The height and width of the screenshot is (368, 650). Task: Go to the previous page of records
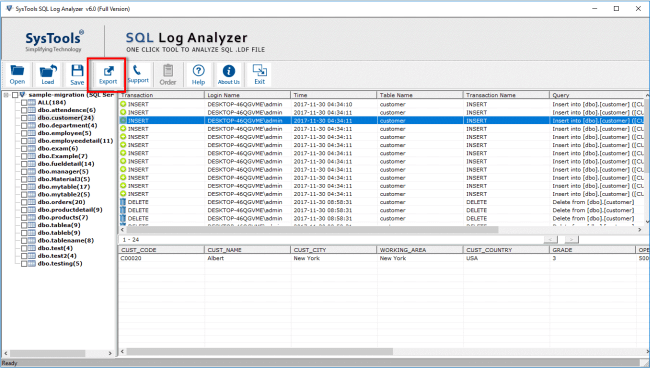(x=551, y=240)
